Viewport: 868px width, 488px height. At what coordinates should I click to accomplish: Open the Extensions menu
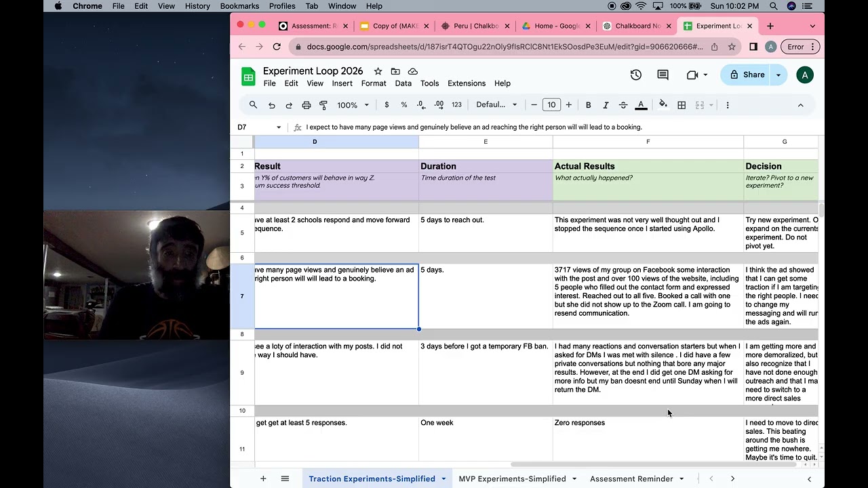tap(467, 83)
